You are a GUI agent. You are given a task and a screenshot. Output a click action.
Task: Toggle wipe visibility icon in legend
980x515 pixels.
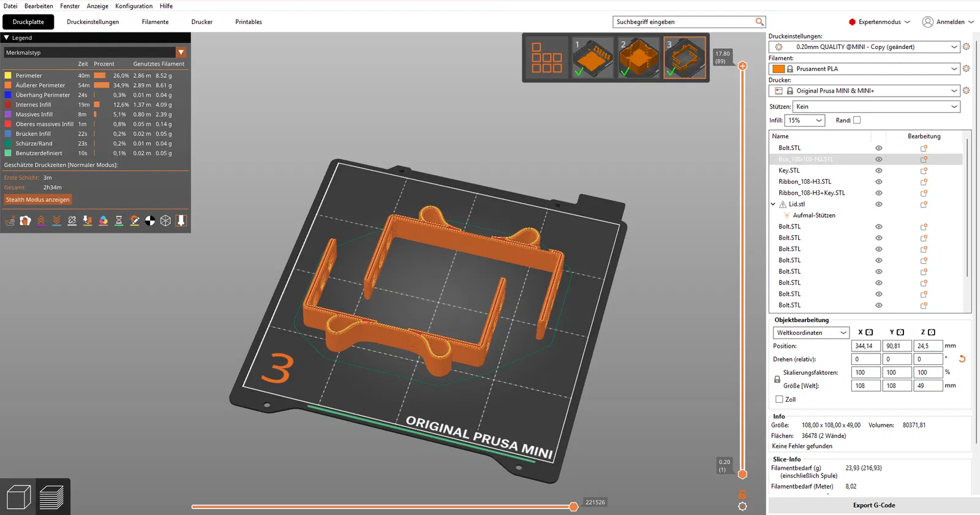[25, 220]
